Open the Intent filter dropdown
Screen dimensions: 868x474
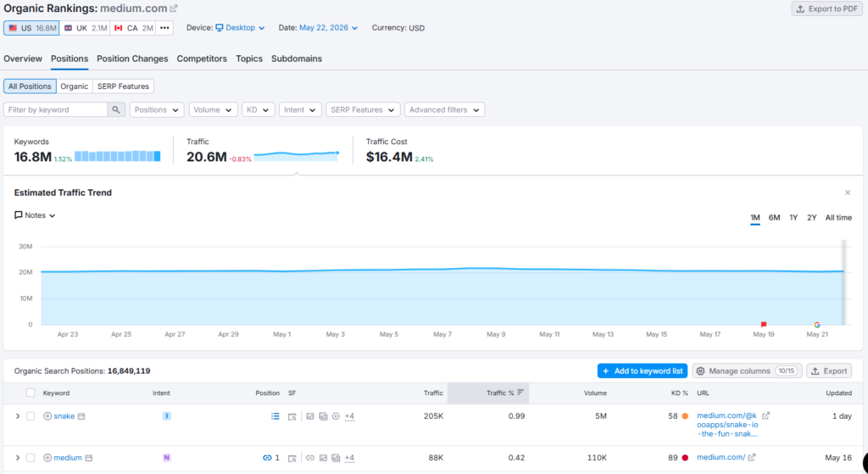(300, 109)
